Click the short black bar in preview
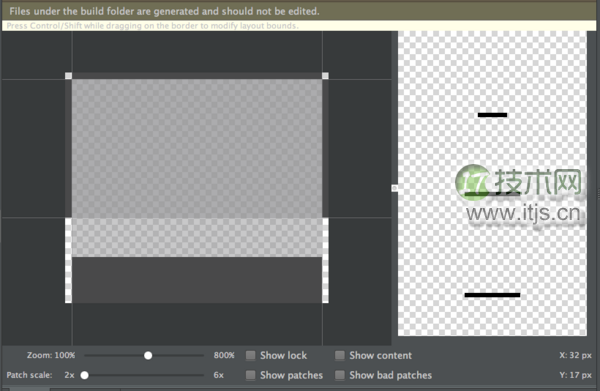 [492, 115]
